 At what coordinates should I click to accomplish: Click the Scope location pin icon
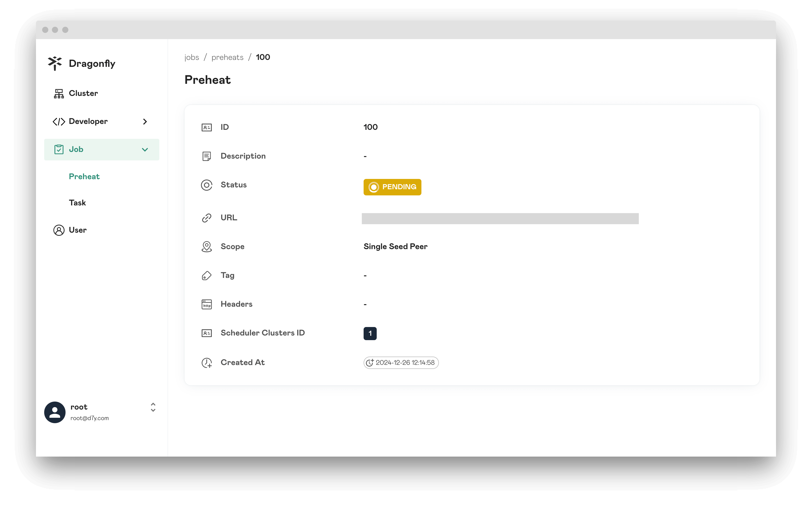tap(207, 247)
